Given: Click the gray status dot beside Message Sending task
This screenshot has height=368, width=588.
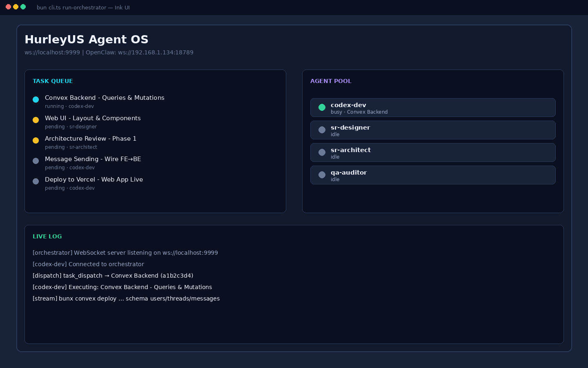Looking at the screenshot, I should tap(36, 161).
